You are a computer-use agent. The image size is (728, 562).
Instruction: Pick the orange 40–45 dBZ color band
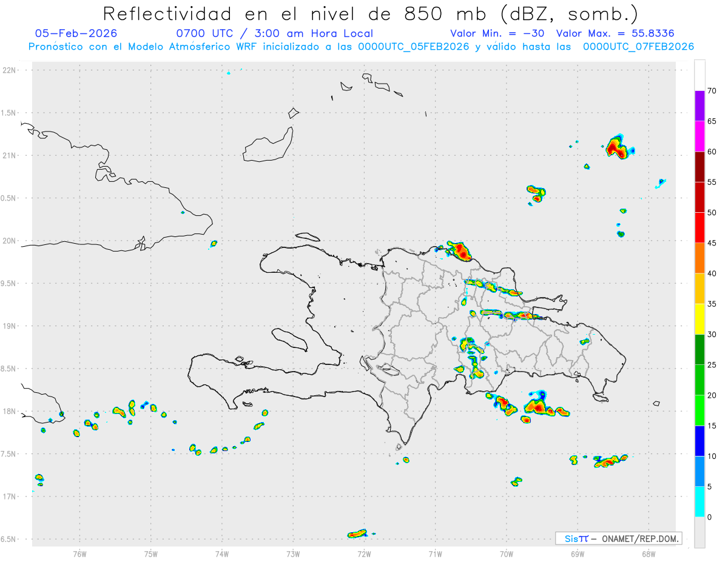click(699, 258)
